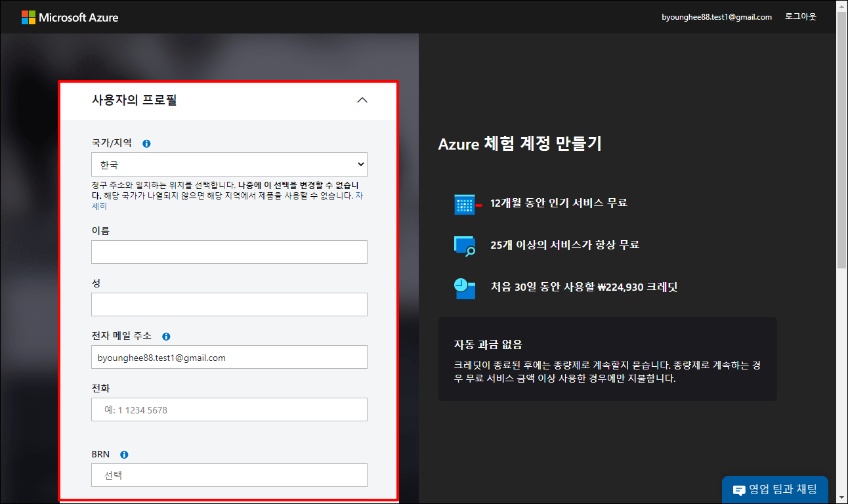Click the 처음 30일 동안 사용할 ₩224,930 크레딧 text
The image size is (848, 504).
point(583,287)
